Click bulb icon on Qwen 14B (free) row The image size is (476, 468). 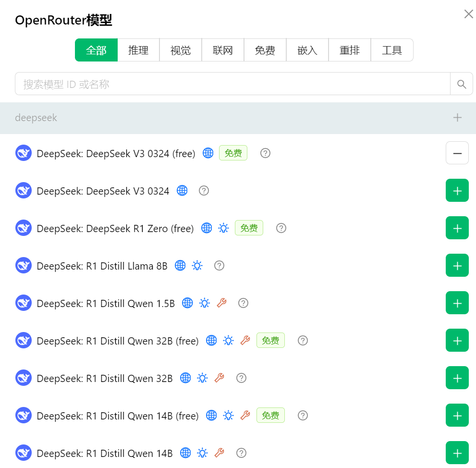coord(229,416)
